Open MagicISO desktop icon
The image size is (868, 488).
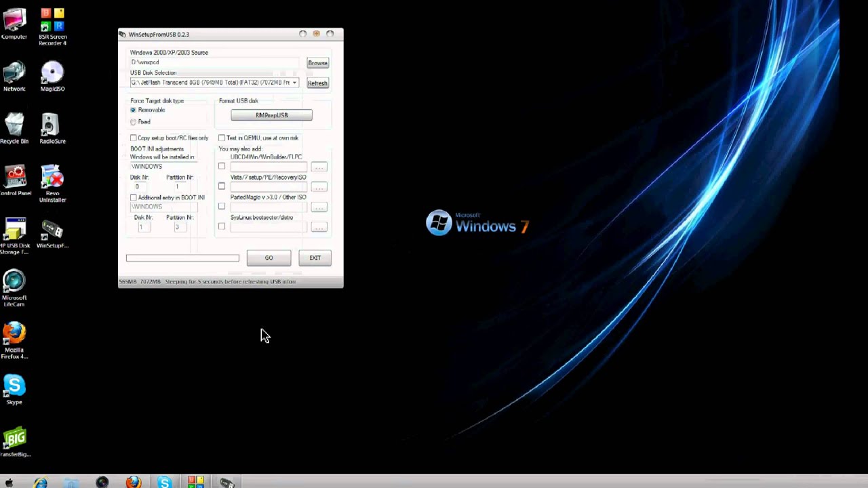tap(52, 77)
